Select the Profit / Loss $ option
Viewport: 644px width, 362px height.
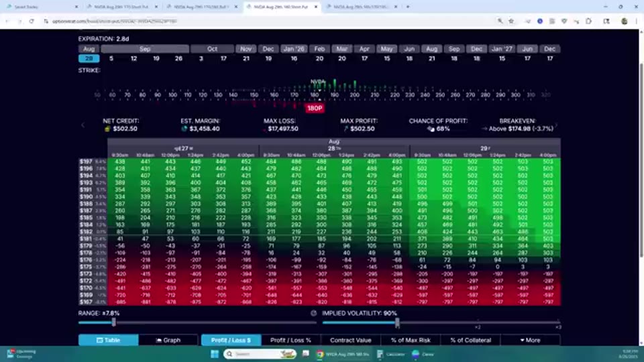pos(231,340)
